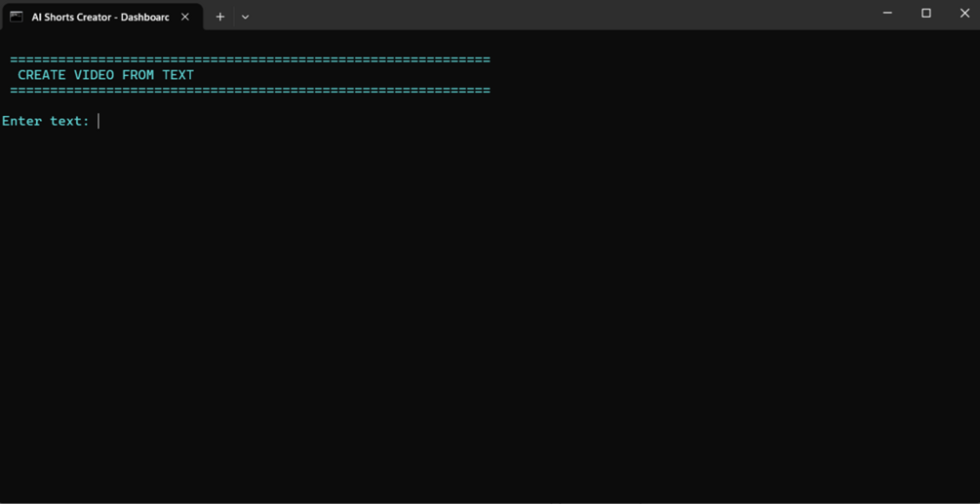980x504 pixels.
Task: Expand the new tab profiles dropdown chevron
Action: [x=245, y=17]
